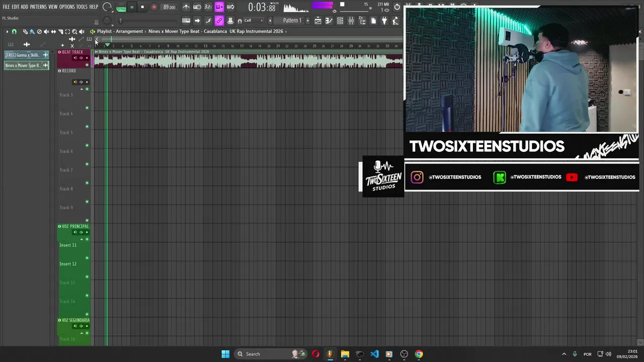Open the mixer view icon
This screenshot has height=362, width=644.
point(351,21)
